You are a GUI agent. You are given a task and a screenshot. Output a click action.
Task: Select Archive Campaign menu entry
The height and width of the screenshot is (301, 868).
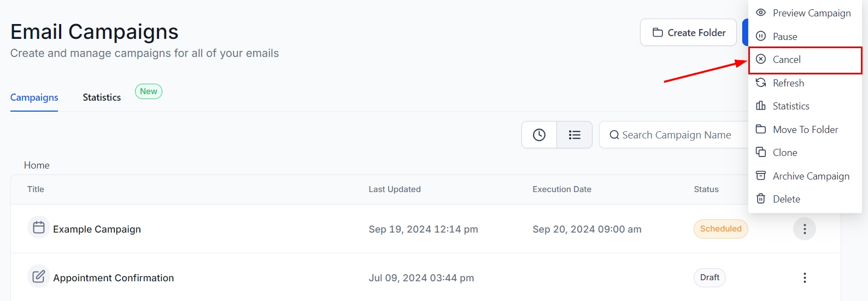pos(811,176)
